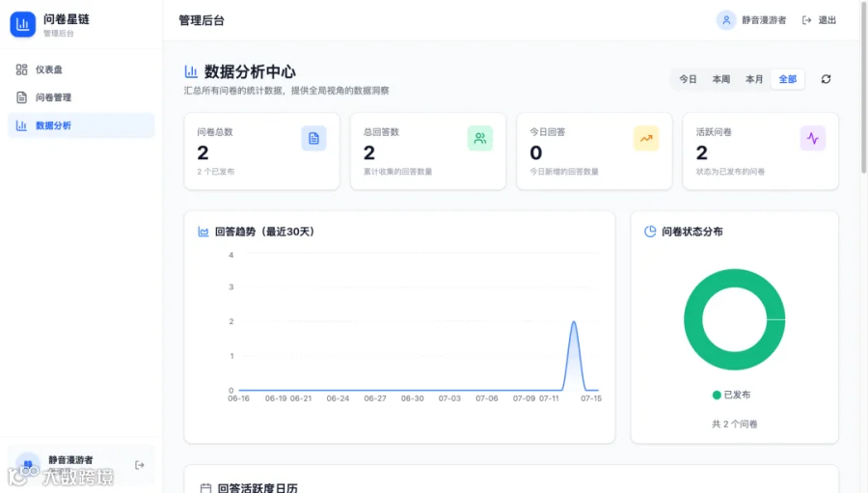The height and width of the screenshot is (493, 868).
Task: Click the sidebar bottom logout icon
Action: click(140, 465)
